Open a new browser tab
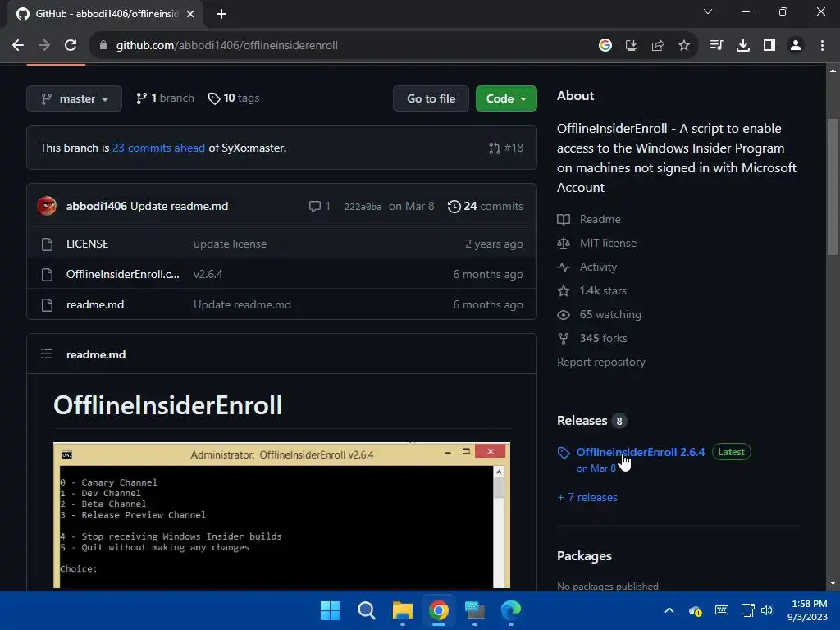840x630 pixels. (x=221, y=14)
